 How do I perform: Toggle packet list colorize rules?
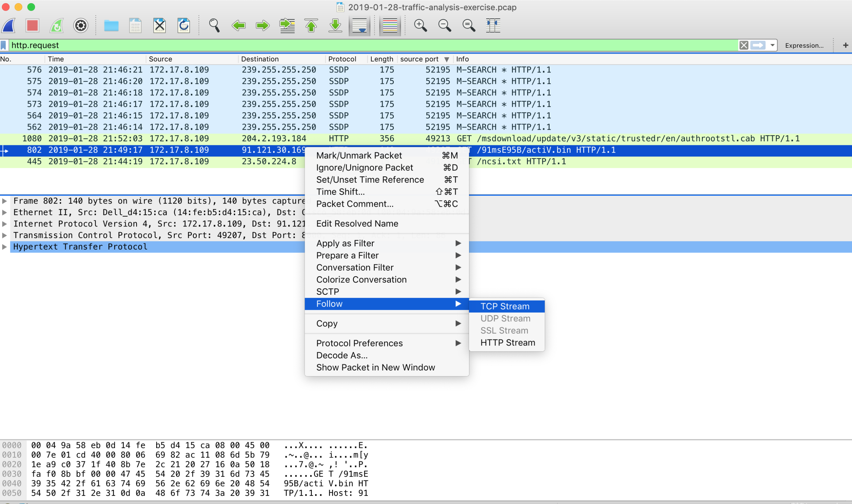coord(390,26)
